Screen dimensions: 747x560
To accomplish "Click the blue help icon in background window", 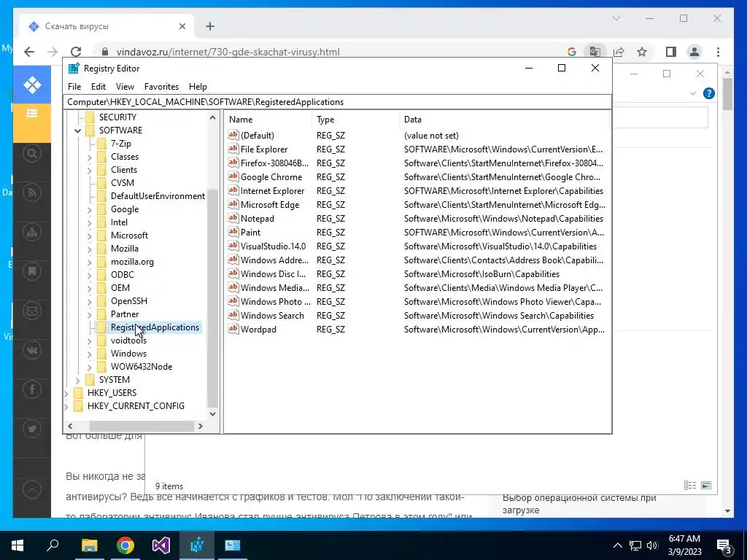I will tap(709, 93).
